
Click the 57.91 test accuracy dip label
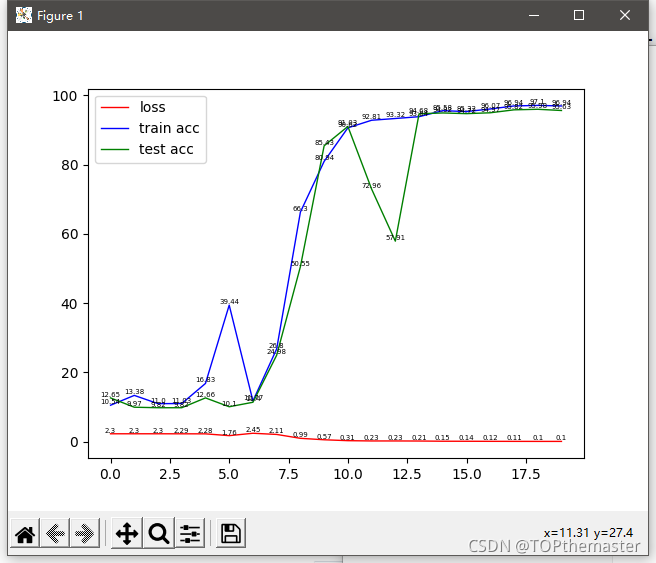[x=395, y=238]
